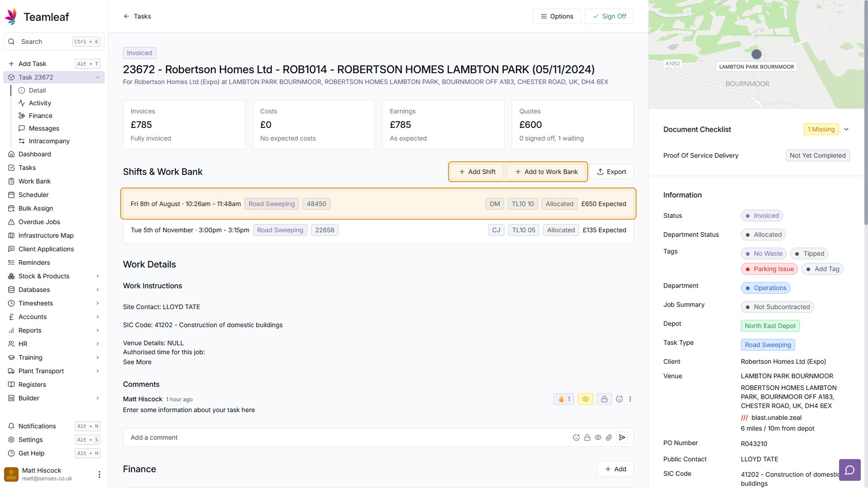Send the comment with the arrow icon
Image resolution: width=868 pixels, height=488 pixels.
[622, 437]
